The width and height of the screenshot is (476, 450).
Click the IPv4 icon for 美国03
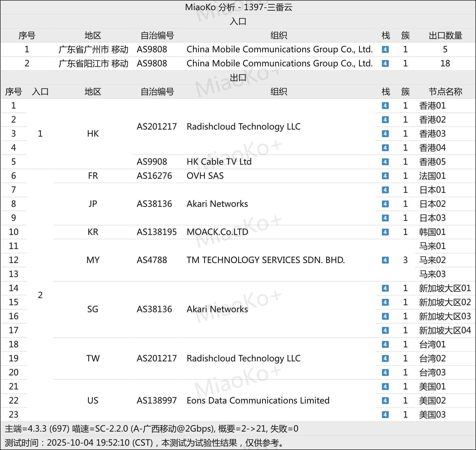(385, 415)
